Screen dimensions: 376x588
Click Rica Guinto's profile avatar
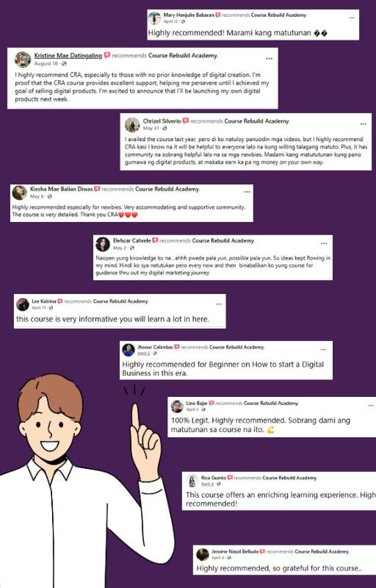pyautogui.click(x=192, y=481)
